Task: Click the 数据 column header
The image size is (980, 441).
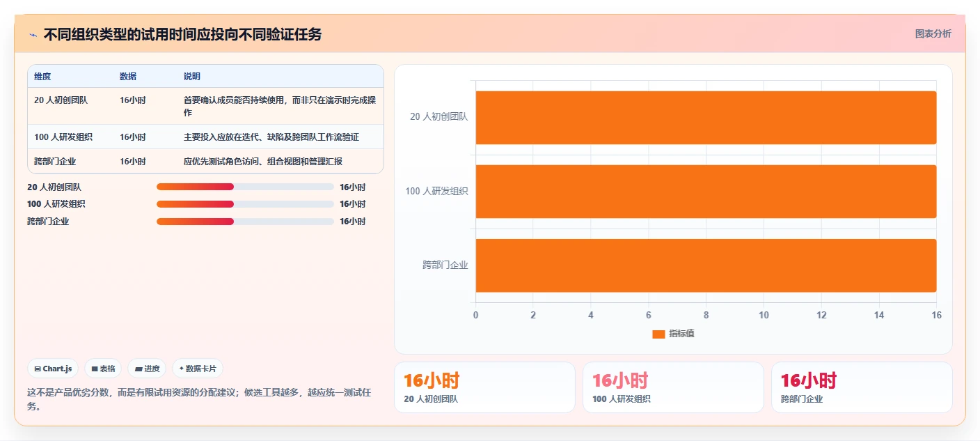Action: click(x=128, y=76)
